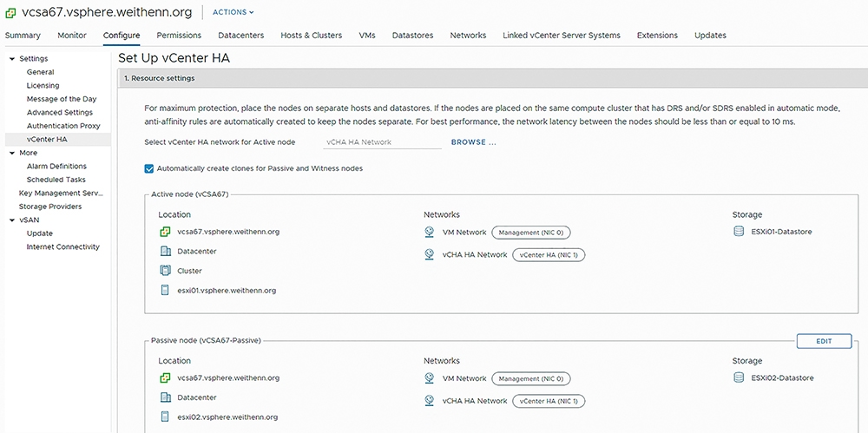This screenshot has width=868, height=433.
Task: Click vCenter HA (NIC 1) badge in Passive node
Action: 549,401
